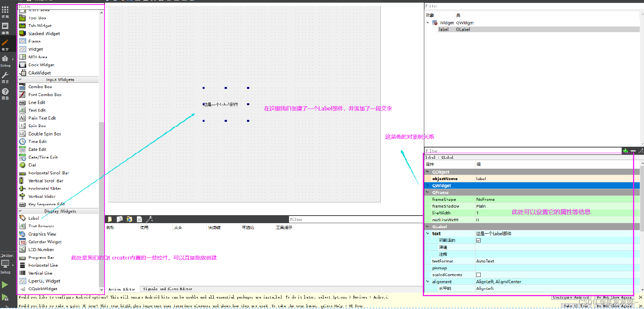The height and width of the screenshot is (309, 644).
Task: Collapse the Input Widgets category
Action: pyautogui.click(x=20, y=80)
